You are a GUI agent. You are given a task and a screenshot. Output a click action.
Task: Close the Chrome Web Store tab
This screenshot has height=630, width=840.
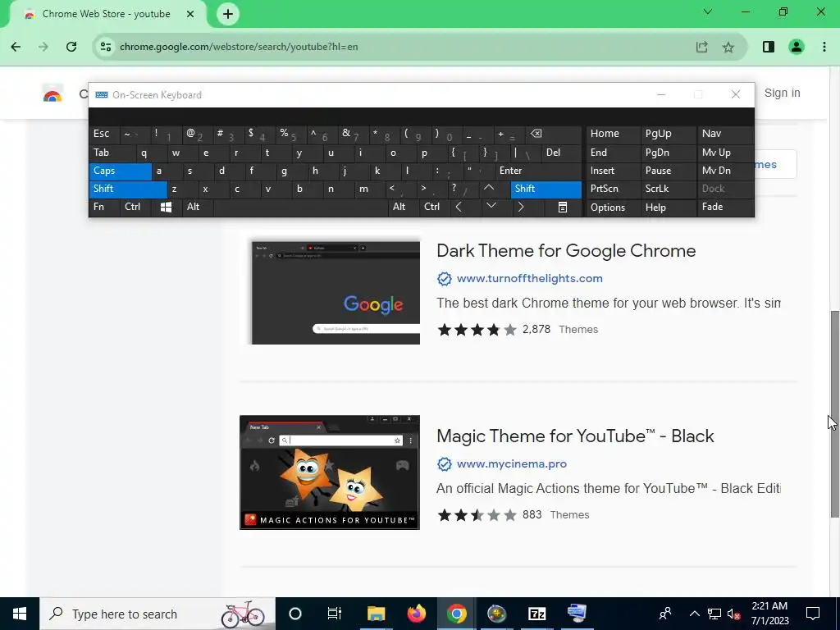(x=190, y=14)
